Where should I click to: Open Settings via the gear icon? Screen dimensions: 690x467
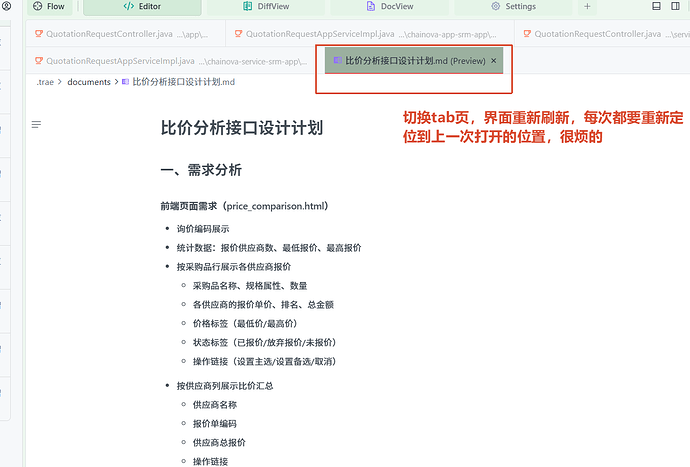pos(495,7)
